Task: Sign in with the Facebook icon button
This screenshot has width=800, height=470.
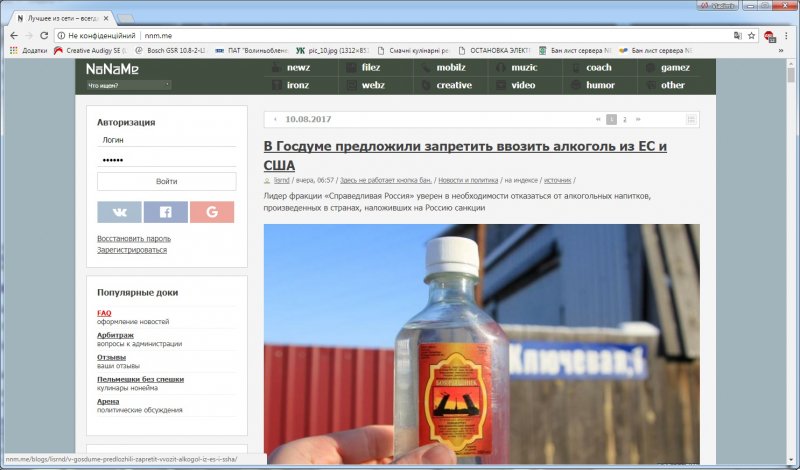Action: [166, 212]
